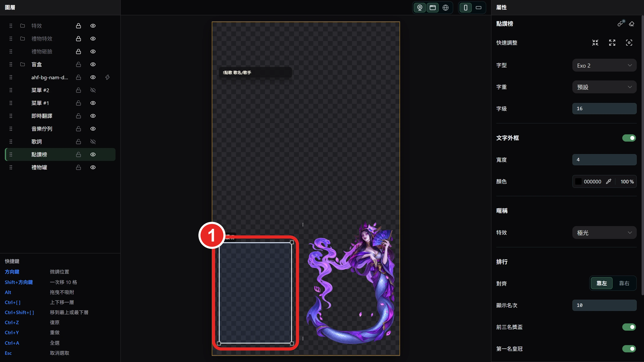This screenshot has height=362, width=644.
Task: Turn off 第一名皇冠 switch
Action: click(629, 349)
